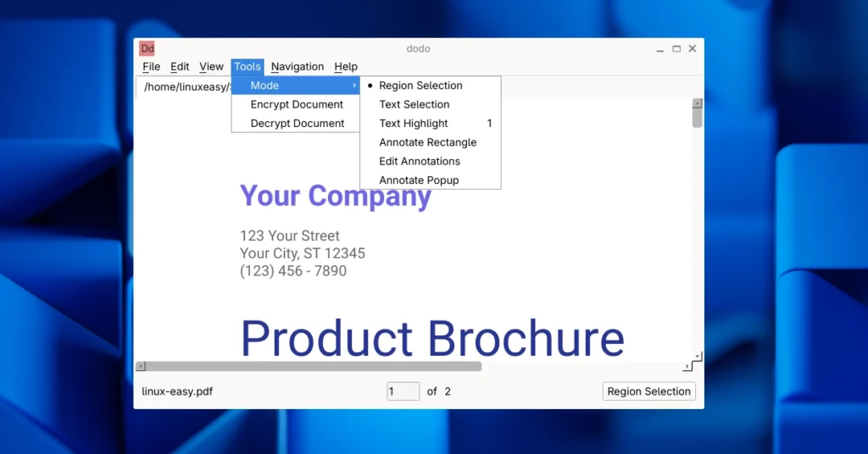This screenshot has height=454, width=868.
Task: Maximize the dodo window
Action: click(x=676, y=49)
